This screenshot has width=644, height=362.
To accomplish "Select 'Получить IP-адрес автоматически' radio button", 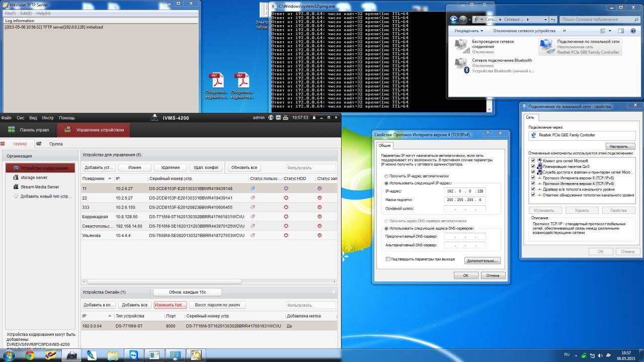I will coord(386,176).
